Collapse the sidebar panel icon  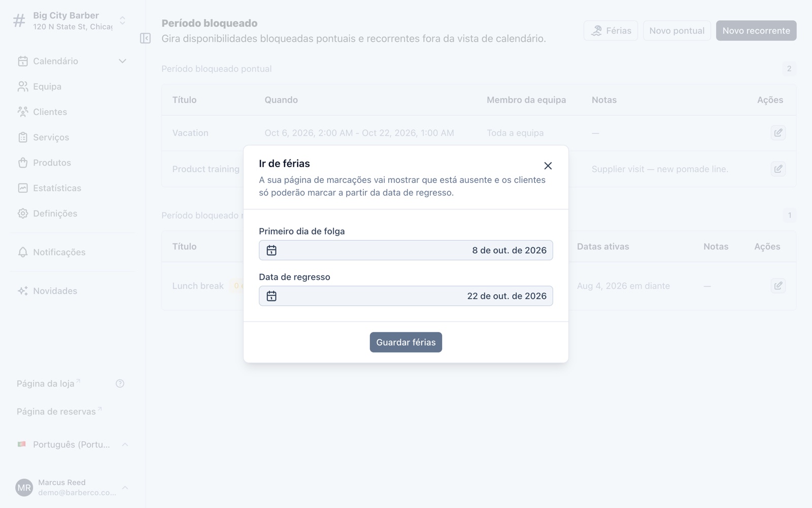[x=145, y=38]
